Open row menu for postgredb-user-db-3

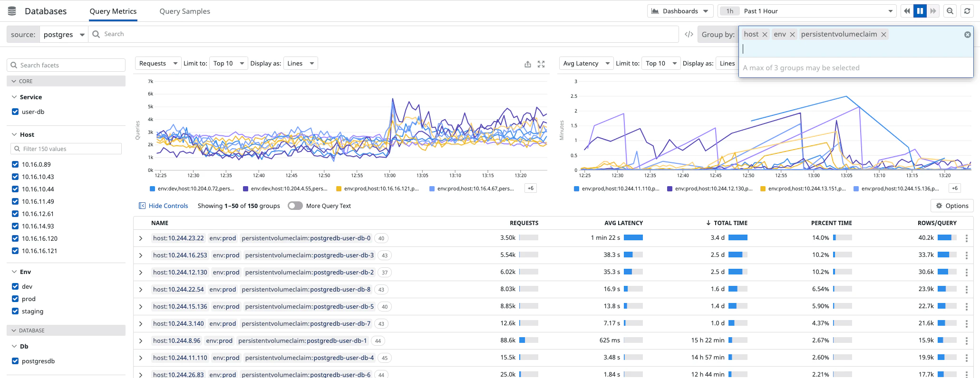coord(966,255)
